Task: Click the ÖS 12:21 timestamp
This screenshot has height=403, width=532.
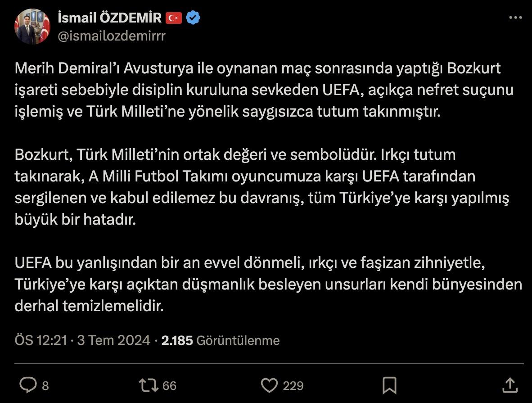Action: coord(41,340)
